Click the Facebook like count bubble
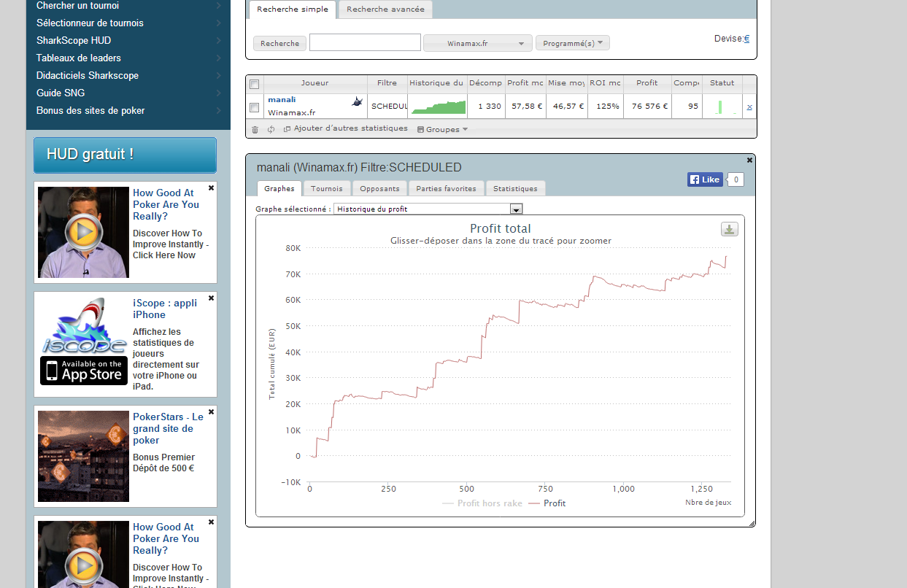Viewport: 907px width, 588px height. 736,179
